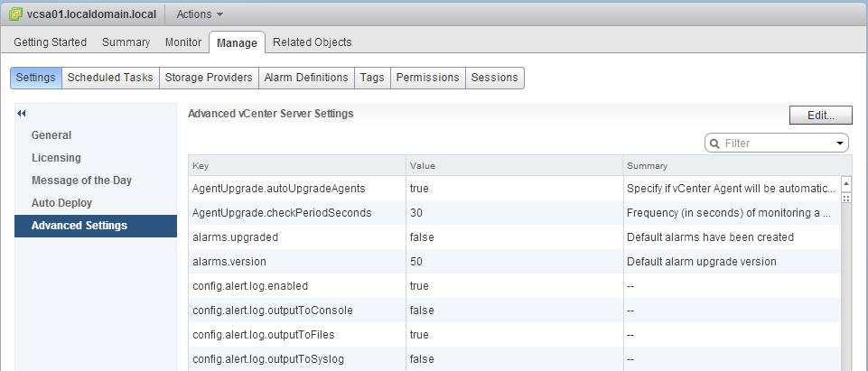Screen dimensions: 868x371
Task: Click the Edit... button
Action: (820, 116)
